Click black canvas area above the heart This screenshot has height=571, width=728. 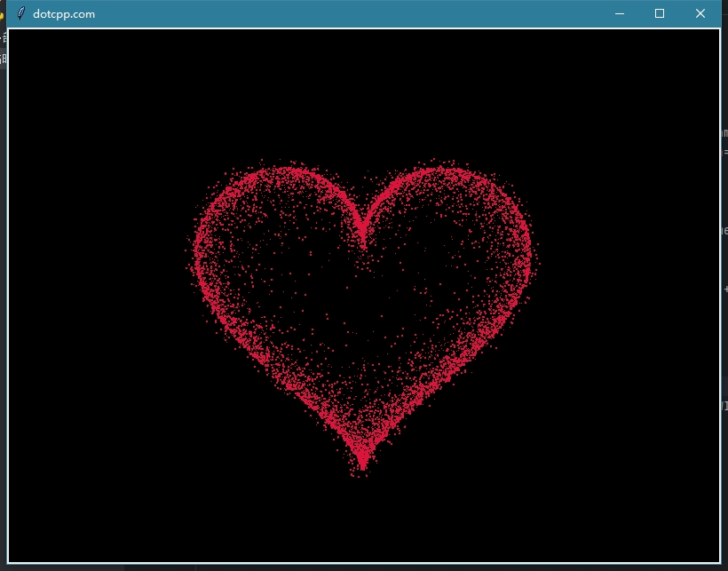point(362,89)
